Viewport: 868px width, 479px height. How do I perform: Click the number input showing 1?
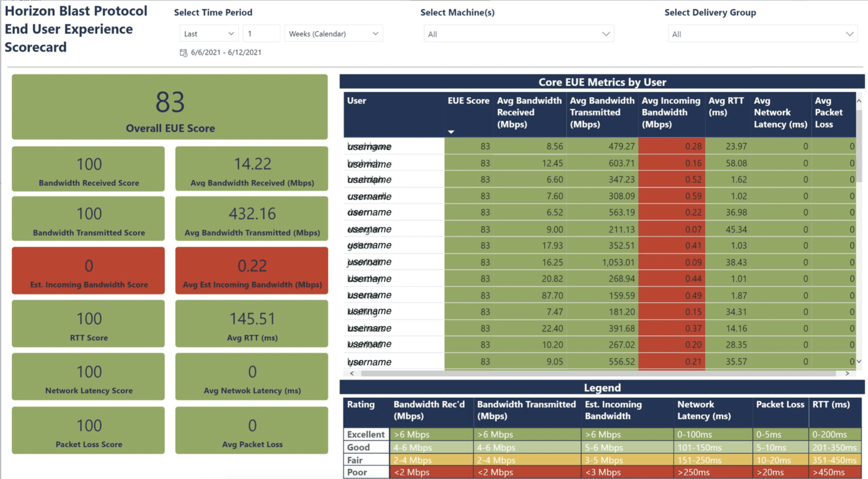click(261, 33)
